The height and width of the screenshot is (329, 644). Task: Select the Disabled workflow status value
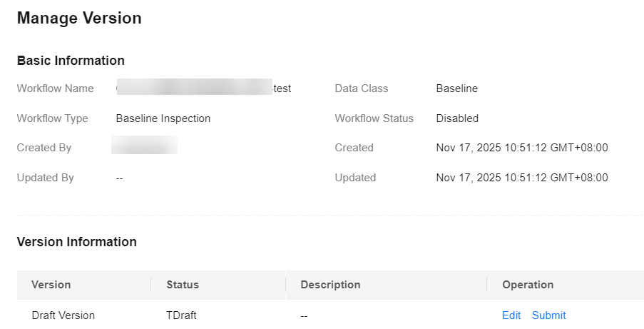[457, 118]
